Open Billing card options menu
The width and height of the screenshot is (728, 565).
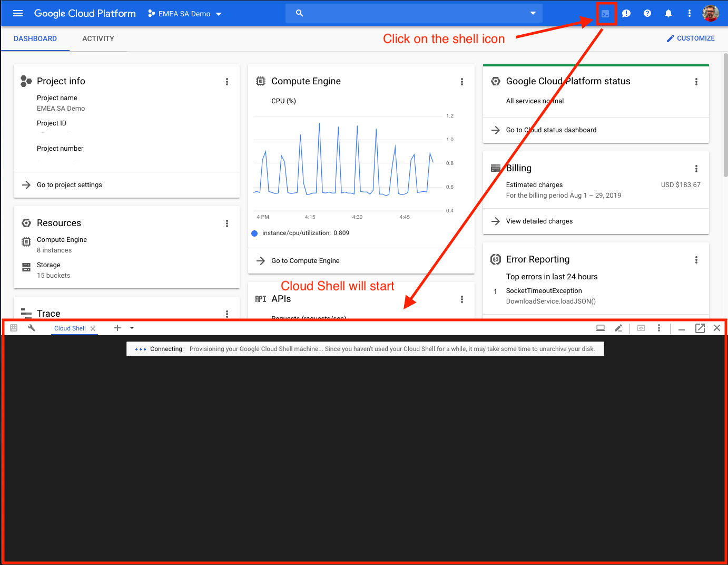[x=696, y=169]
